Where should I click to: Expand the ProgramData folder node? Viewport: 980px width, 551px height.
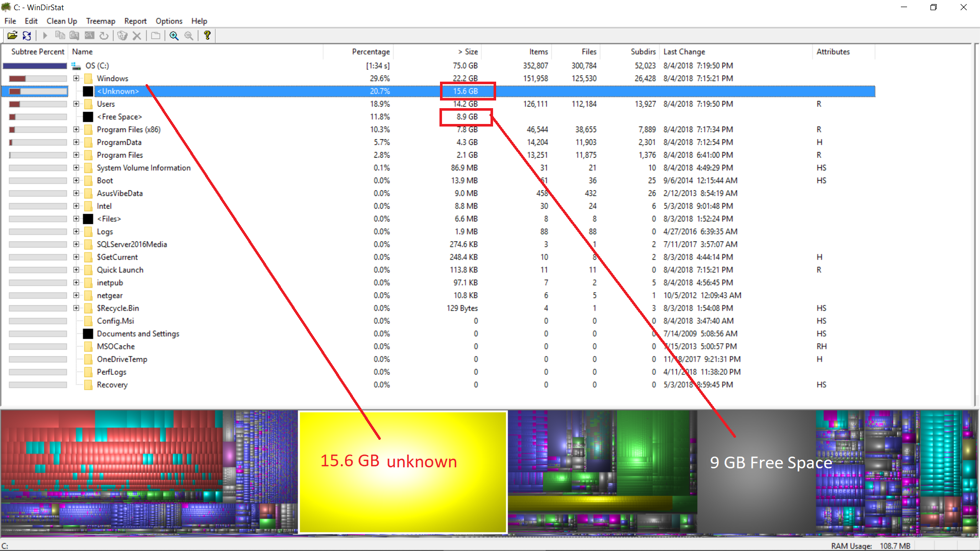point(76,142)
